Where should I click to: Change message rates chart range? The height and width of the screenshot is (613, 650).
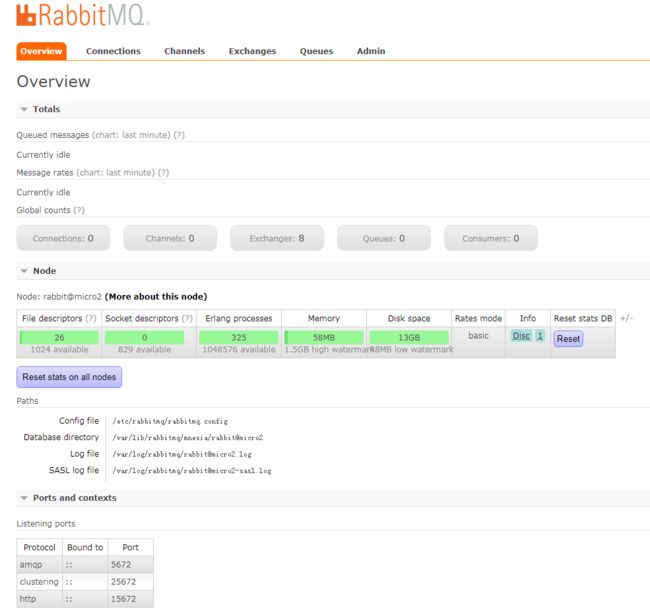tap(116, 173)
